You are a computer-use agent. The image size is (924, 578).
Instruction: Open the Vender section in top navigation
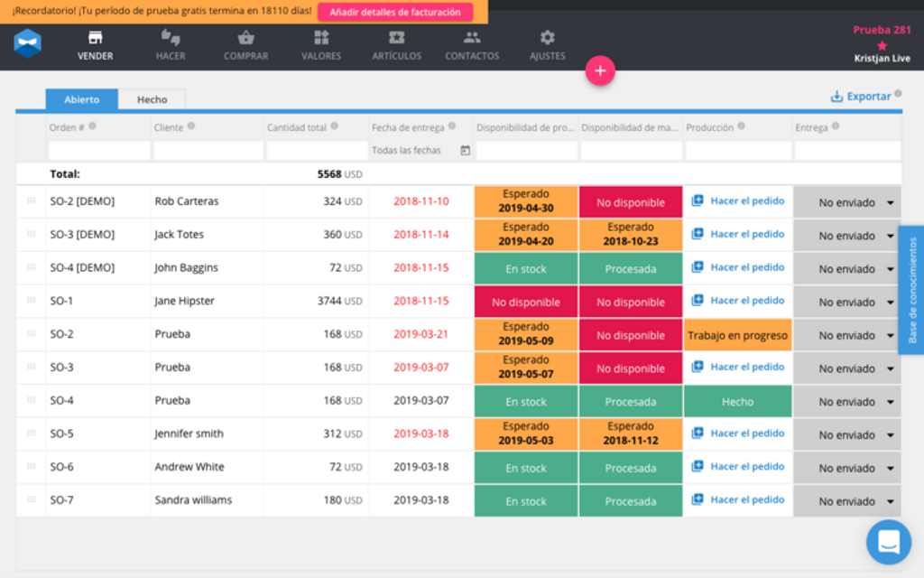coord(95,42)
